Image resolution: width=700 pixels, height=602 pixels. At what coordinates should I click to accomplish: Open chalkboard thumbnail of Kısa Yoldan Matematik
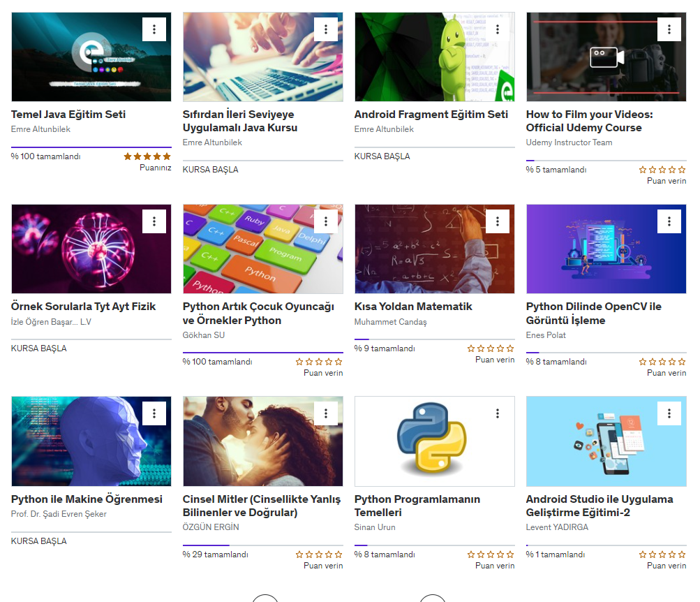click(x=434, y=249)
